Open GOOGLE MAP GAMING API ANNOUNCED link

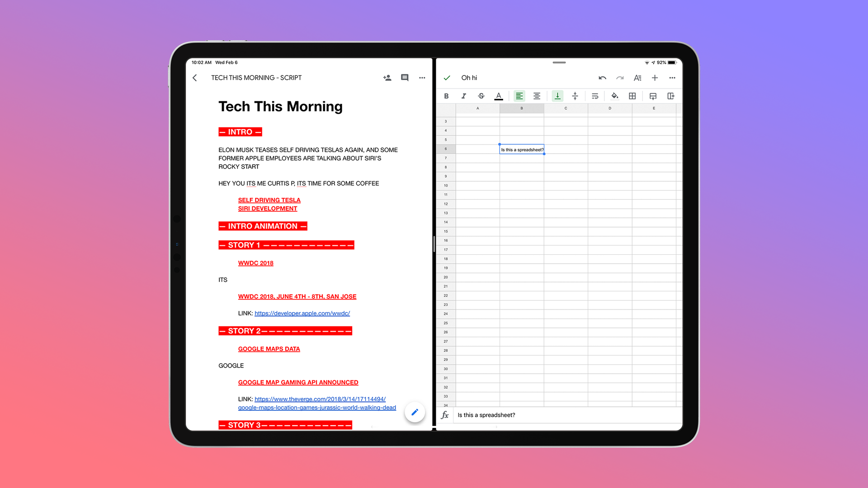click(298, 382)
